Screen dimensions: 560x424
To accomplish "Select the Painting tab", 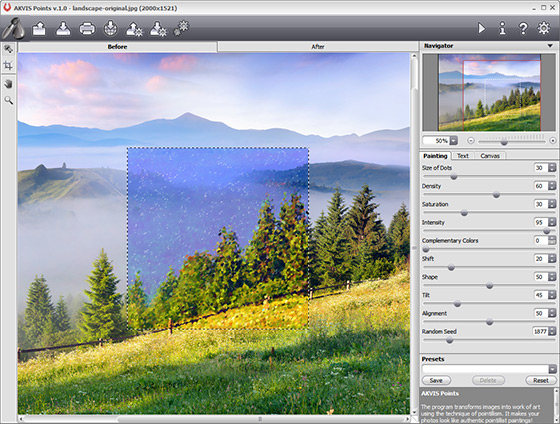I will point(435,156).
